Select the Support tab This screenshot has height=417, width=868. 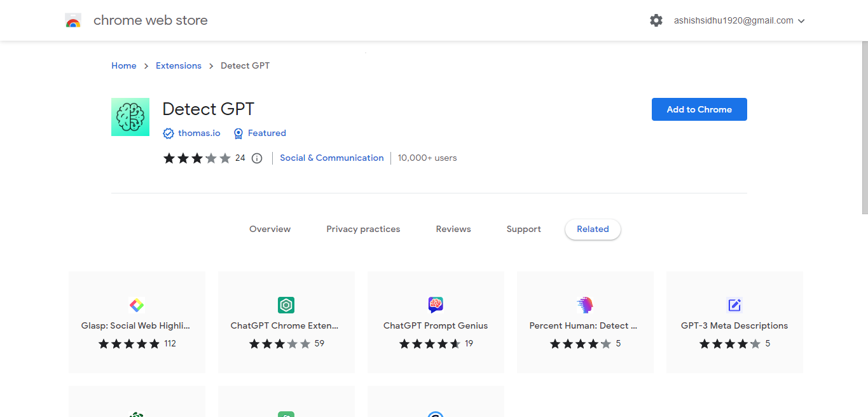(523, 229)
